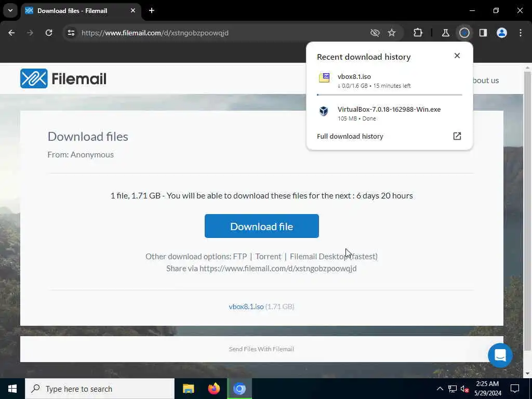Open site information icon in address bar
Screen dimensions: 532x399
click(x=71, y=33)
